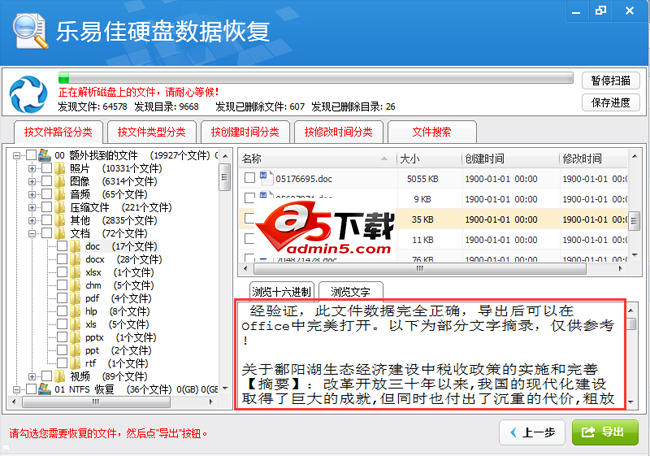Sort the list by 大小 column header

pos(429,158)
